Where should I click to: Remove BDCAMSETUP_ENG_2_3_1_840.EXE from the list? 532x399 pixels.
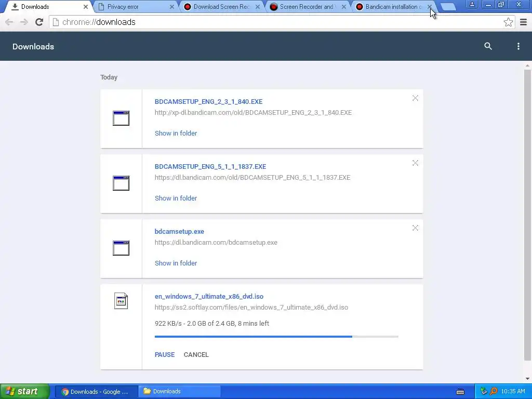[415, 98]
